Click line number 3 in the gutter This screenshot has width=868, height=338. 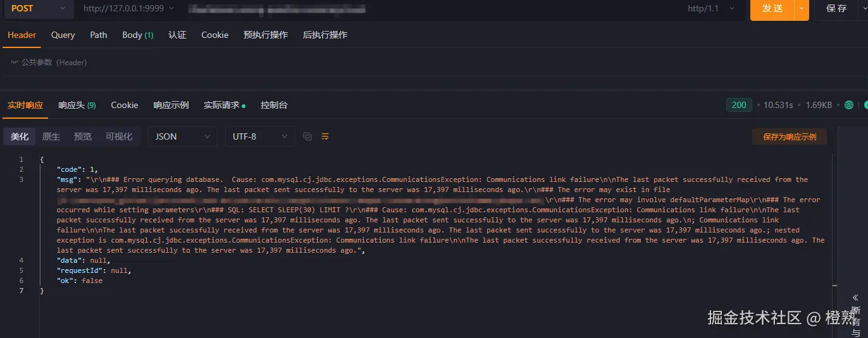coord(22,179)
